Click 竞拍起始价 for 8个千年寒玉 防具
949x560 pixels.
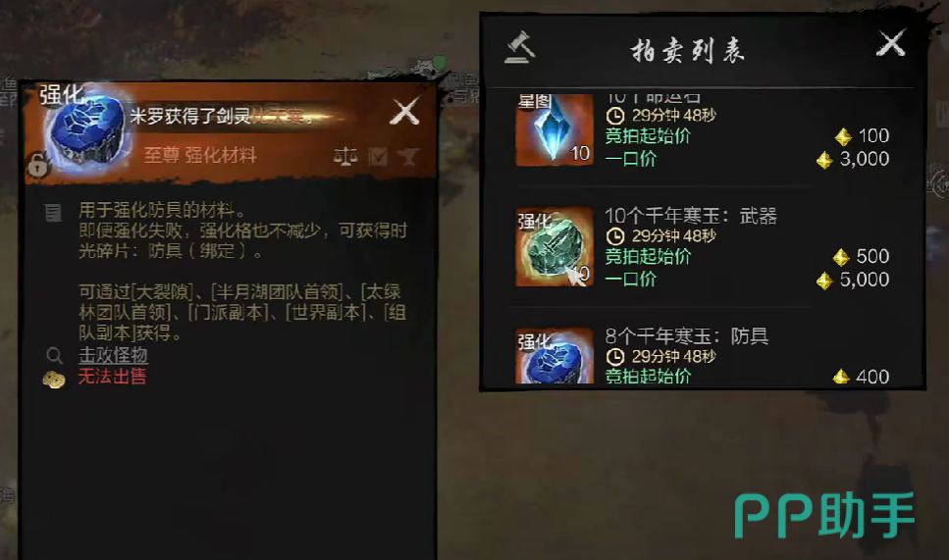[648, 377]
